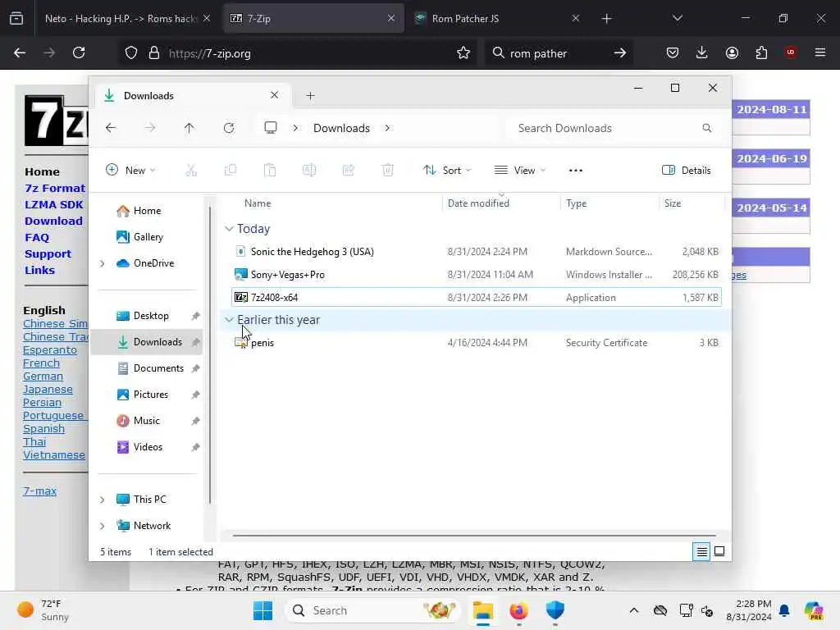840x630 pixels.
Task: Select Home in navigation pane
Action: [147, 211]
